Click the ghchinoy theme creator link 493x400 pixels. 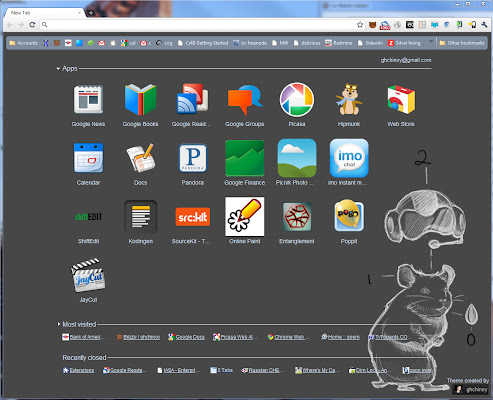coord(472,389)
